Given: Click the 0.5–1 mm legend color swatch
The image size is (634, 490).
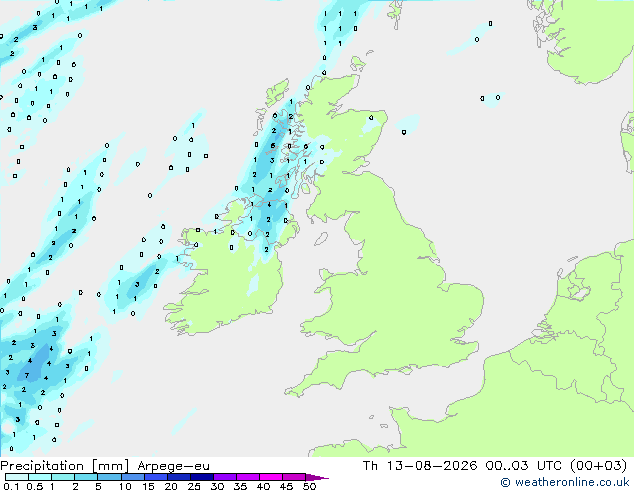Looking at the screenshot, I should tap(40, 477).
